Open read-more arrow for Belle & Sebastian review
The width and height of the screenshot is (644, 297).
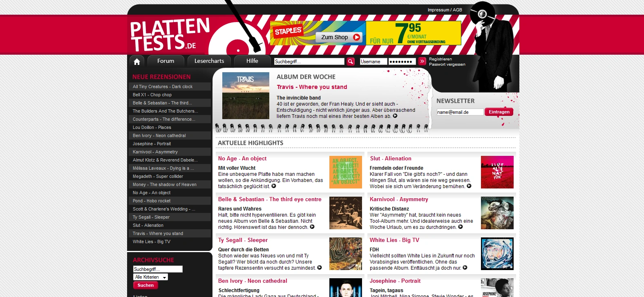312,227
